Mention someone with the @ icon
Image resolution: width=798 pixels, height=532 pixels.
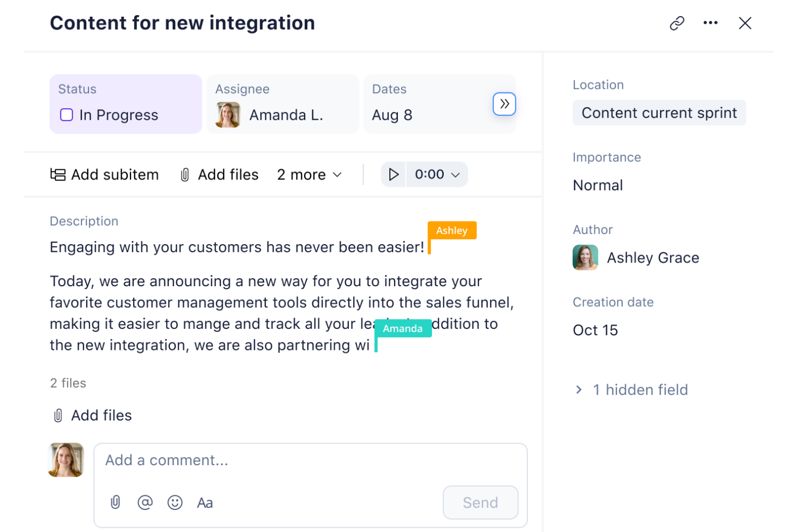tap(145, 502)
